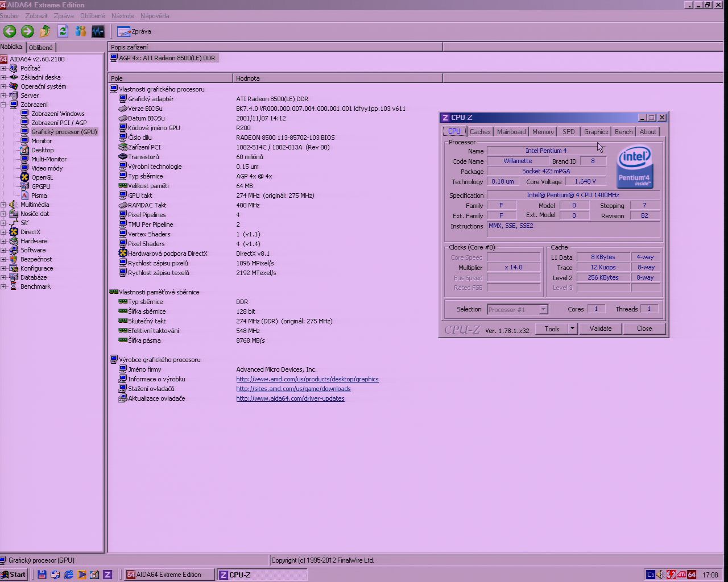The image size is (728, 582).
Task: Open the Soubor menu
Action: tap(10, 16)
